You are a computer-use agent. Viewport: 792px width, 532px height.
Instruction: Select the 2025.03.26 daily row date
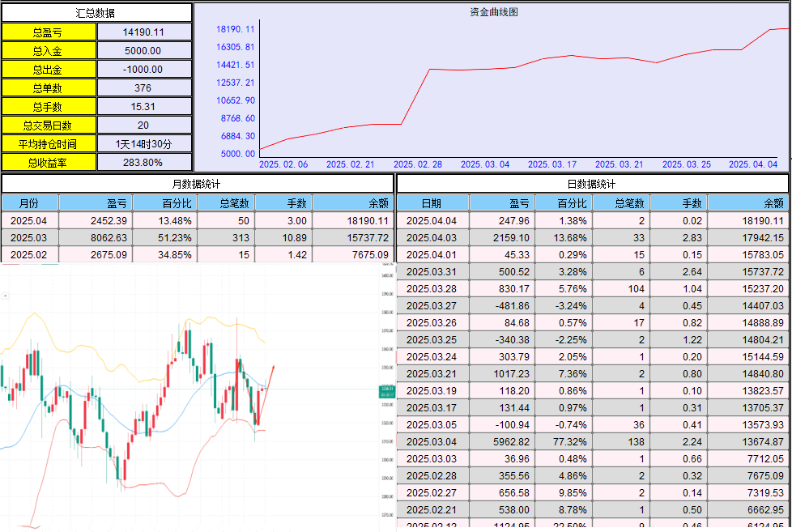pyautogui.click(x=432, y=323)
